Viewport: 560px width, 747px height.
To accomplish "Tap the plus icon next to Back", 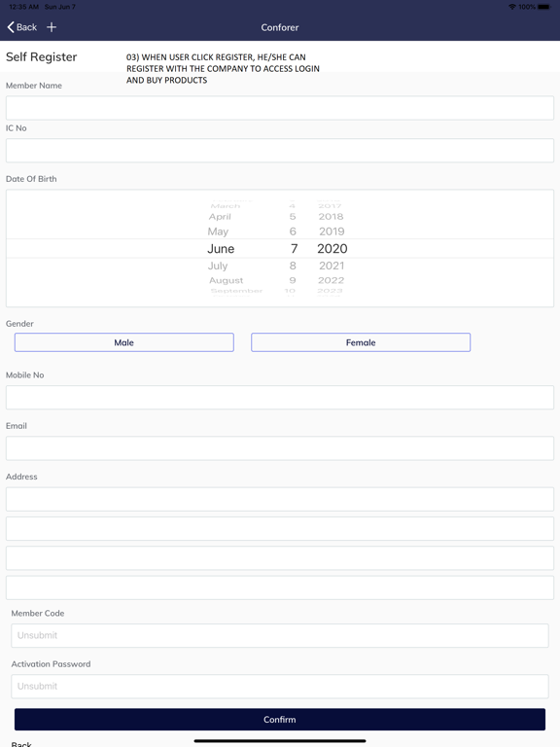I will click(x=52, y=27).
